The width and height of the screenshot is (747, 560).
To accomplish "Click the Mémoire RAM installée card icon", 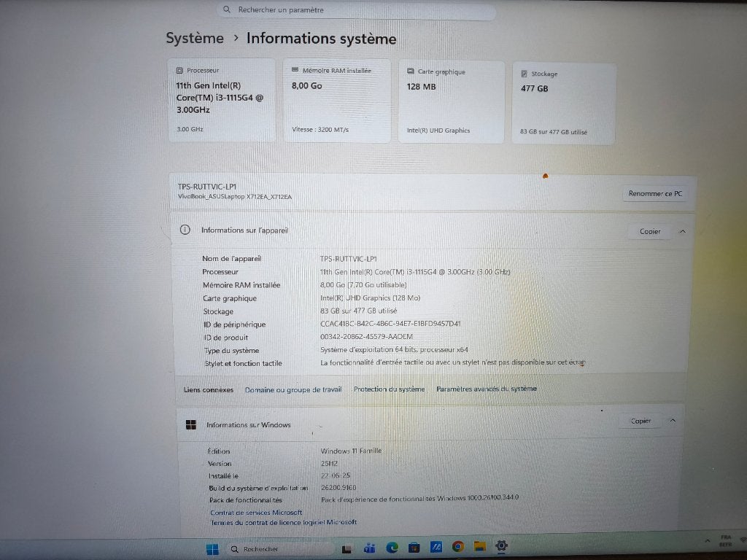I will click(295, 70).
